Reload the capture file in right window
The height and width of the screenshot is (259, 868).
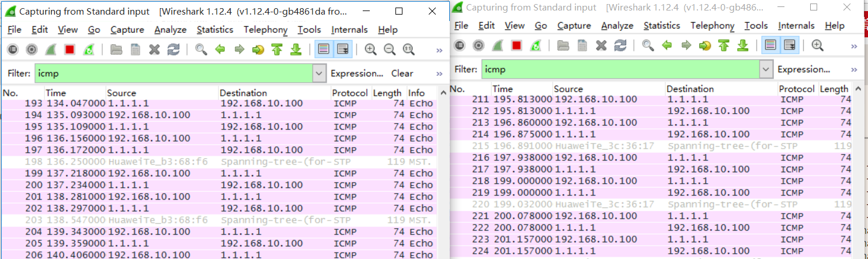(620, 45)
